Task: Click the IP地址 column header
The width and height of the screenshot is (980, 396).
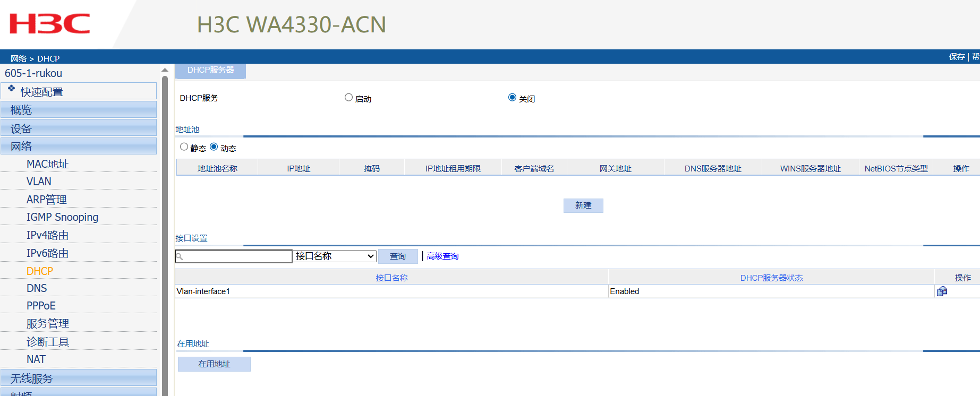Action: 299,168
